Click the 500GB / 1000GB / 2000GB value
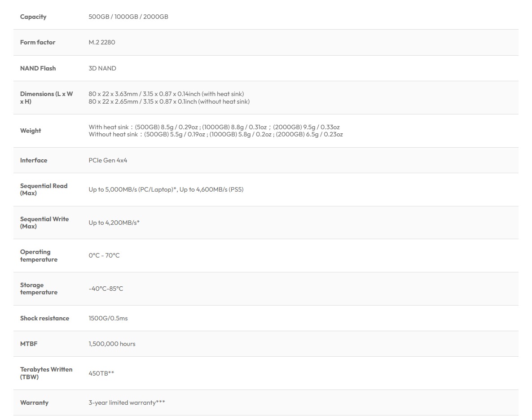Image resolution: width=532 pixels, height=420 pixels. pyautogui.click(x=128, y=17)
